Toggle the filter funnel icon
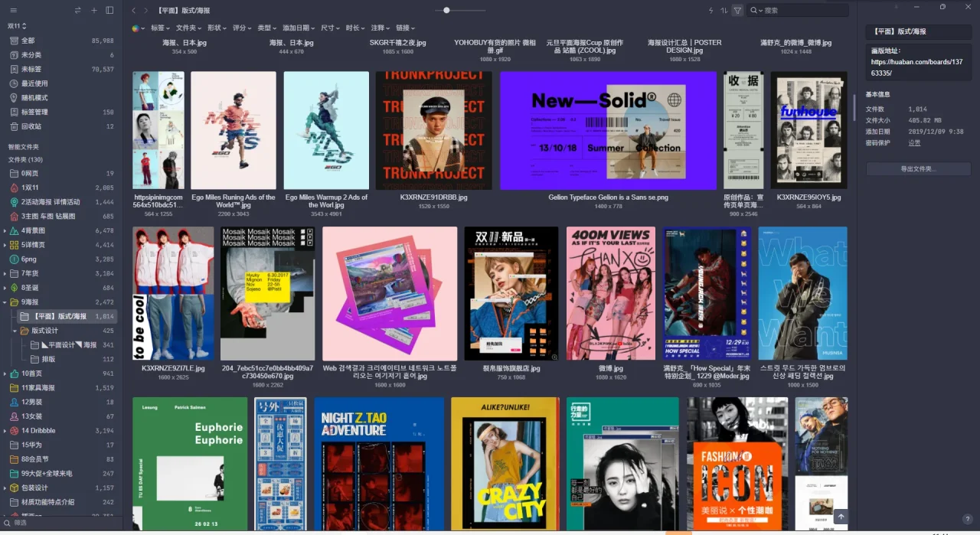The image size is (980, 535). [x=737, y=10]
